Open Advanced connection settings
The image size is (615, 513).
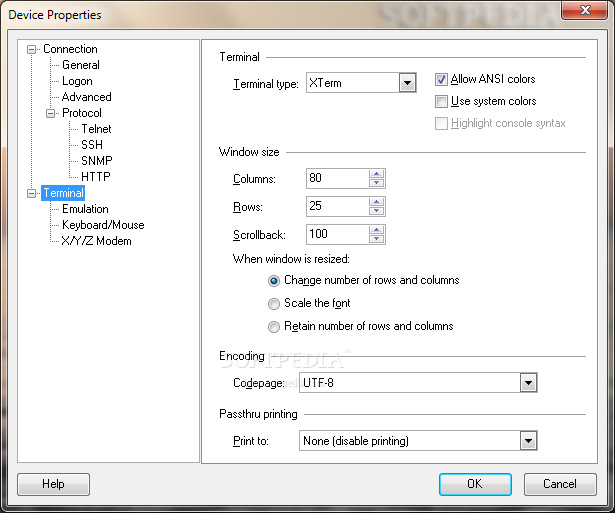87,97
